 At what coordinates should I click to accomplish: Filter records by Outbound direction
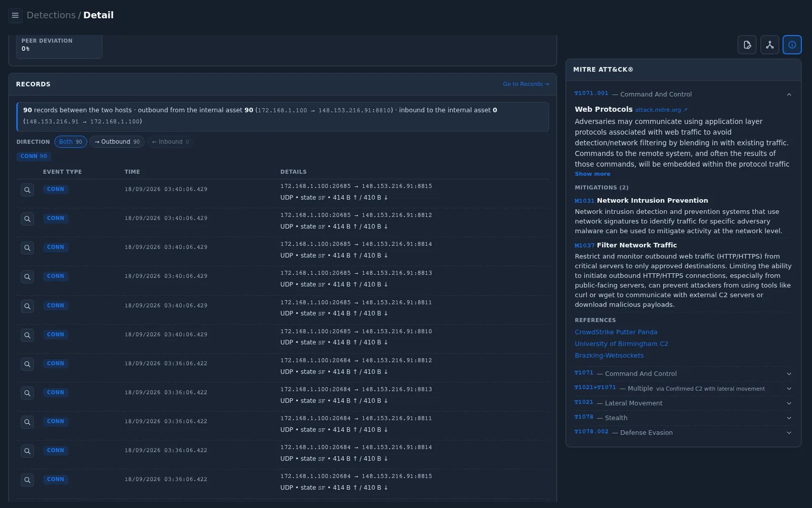coord(117,142)
